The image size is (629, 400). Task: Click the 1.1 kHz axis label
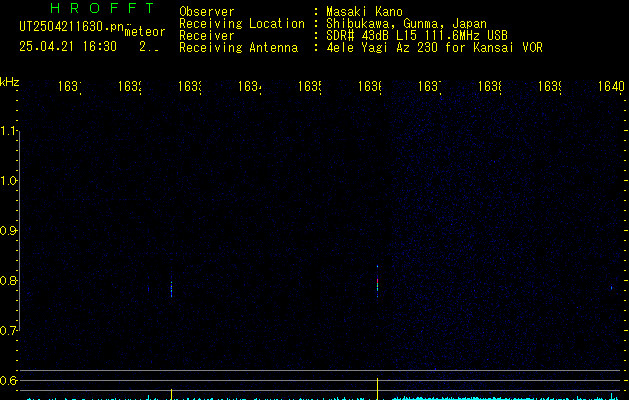pos(9,131)
